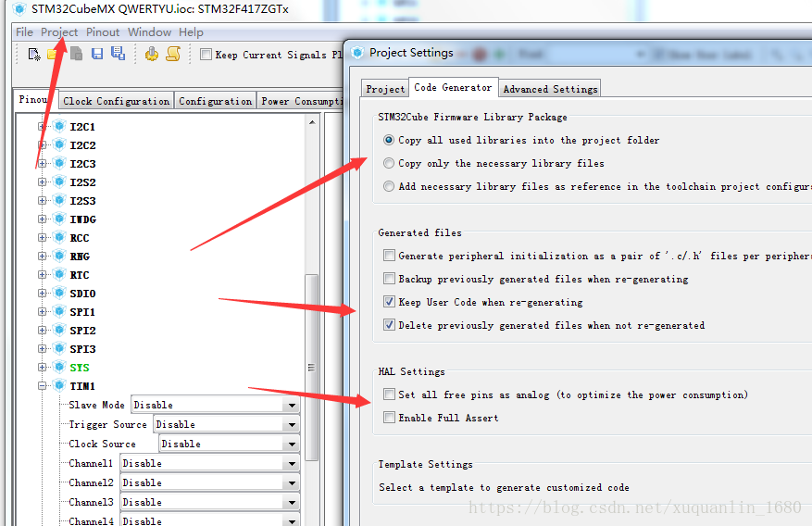Click the cube icon beside RCC

pyautogui.click(x=59, y=238)
